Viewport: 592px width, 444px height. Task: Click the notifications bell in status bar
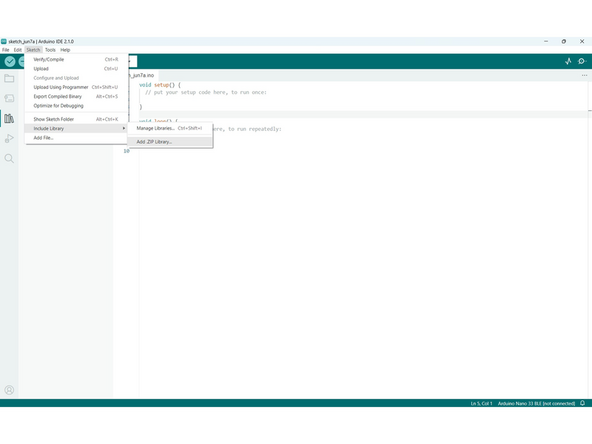(583, 403)
